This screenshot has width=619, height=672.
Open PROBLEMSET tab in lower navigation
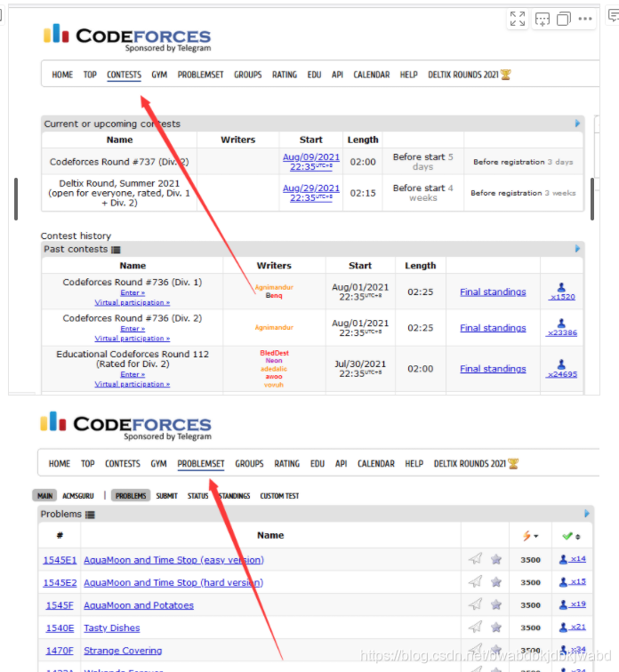point(201,464)
